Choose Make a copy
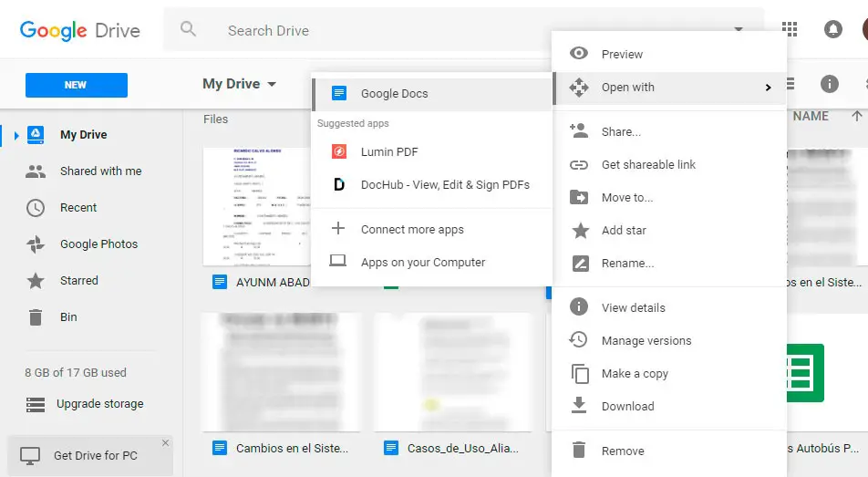The image size is (868, 477). click(x=668, y=373)
